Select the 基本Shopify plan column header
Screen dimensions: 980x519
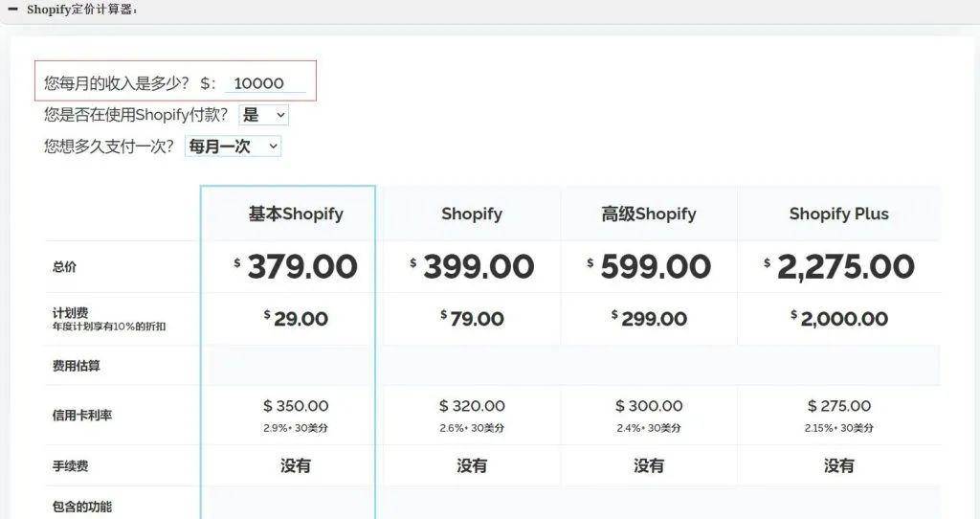click(x=296, y=214)
